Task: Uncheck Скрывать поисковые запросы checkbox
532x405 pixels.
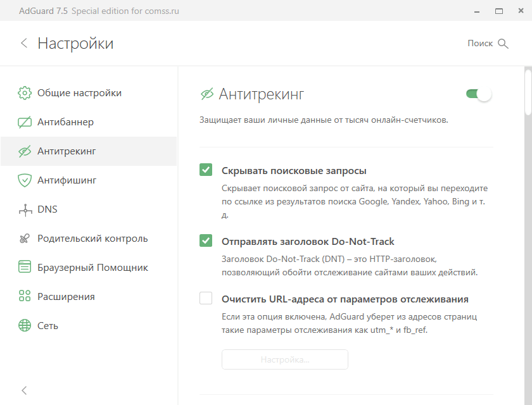Action: [x=206, y=170]
